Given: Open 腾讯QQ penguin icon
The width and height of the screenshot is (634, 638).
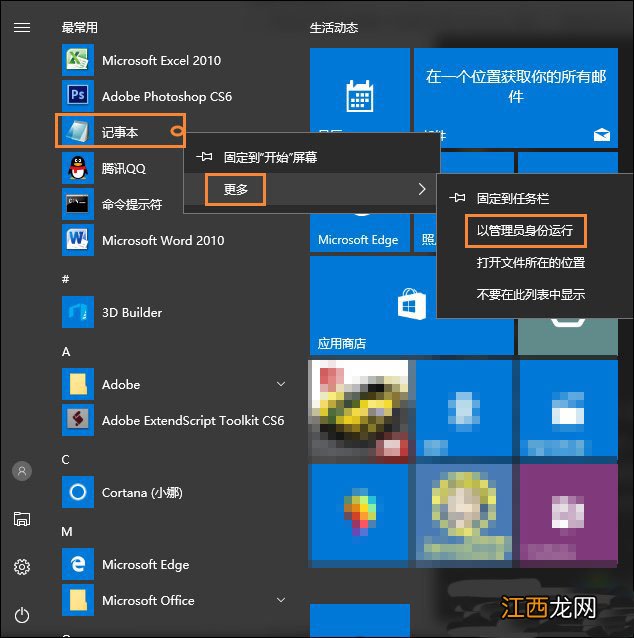Looking at the screenshot, I should coord(78,168).
